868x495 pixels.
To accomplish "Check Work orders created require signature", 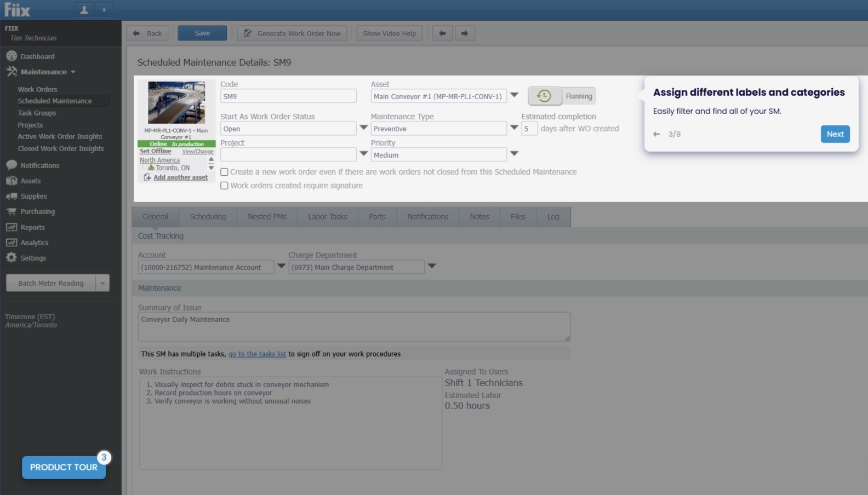I will point(224,186).
